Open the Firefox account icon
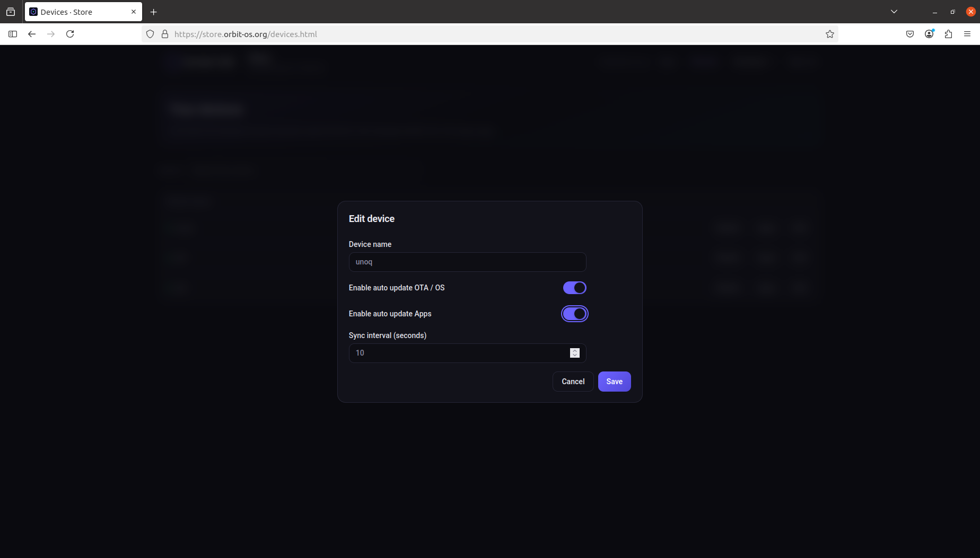Screen dimensions: 980x558 click(x=929, y=34)
